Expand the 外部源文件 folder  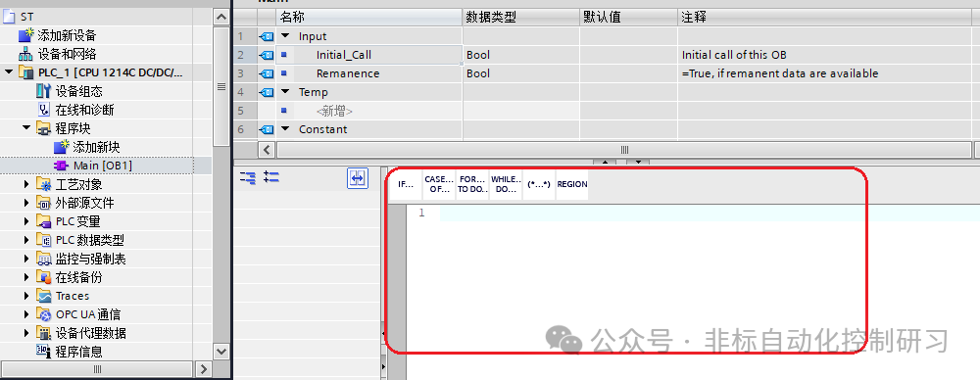tap(26, 203)
